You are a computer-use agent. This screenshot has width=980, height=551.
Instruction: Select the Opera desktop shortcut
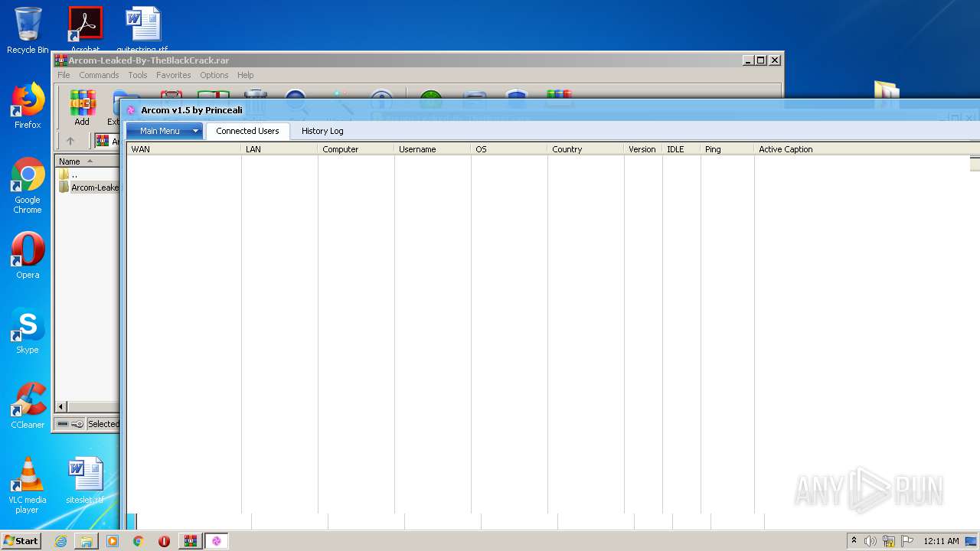pos(28,256)
